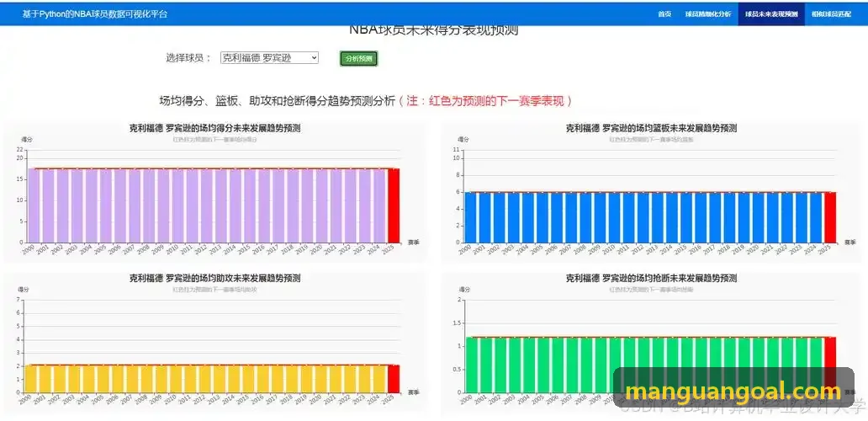
Task: Select the 2024 purple bar in 场均得分 chart
Action: [x=379, y=205]
